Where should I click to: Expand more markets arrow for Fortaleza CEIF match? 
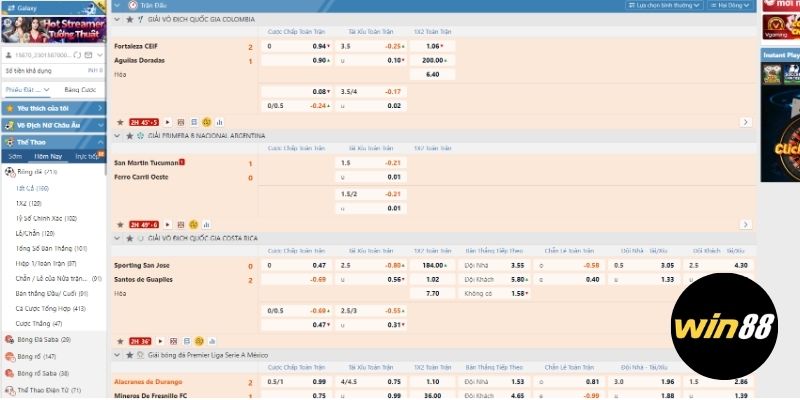[x=745, y=122]
